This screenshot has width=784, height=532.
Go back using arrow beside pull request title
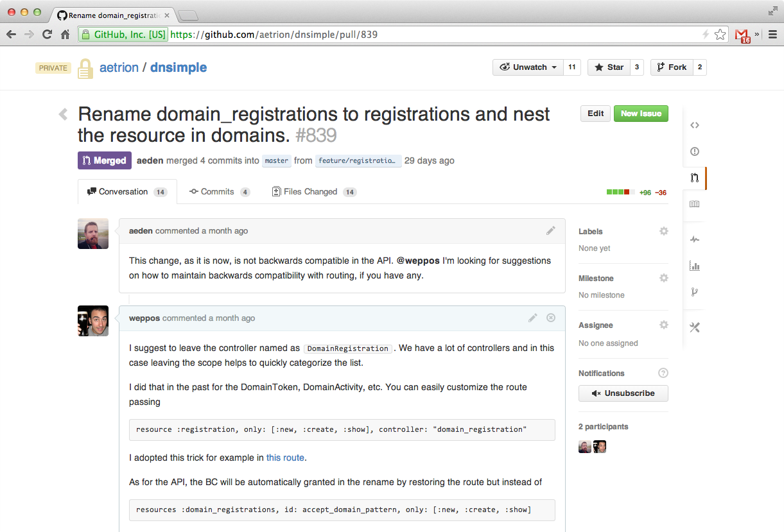point(63,114)
